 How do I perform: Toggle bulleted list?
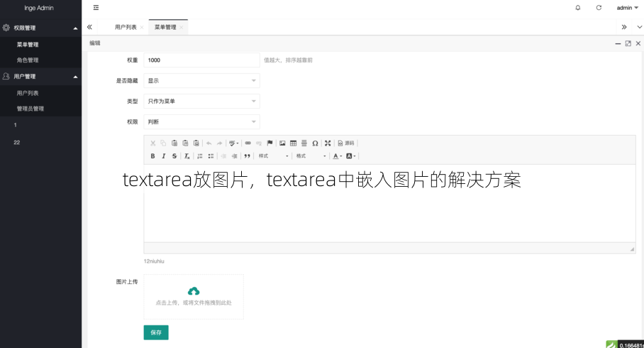coord(211,156)
